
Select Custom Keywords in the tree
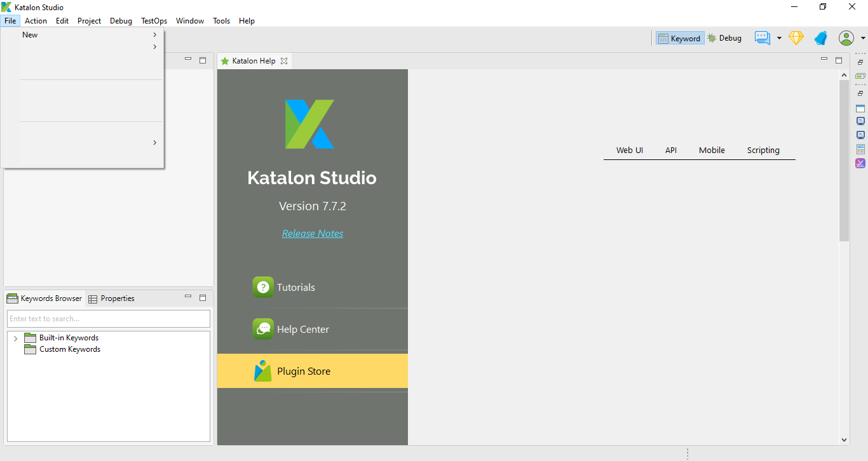(x=70, y=349)
